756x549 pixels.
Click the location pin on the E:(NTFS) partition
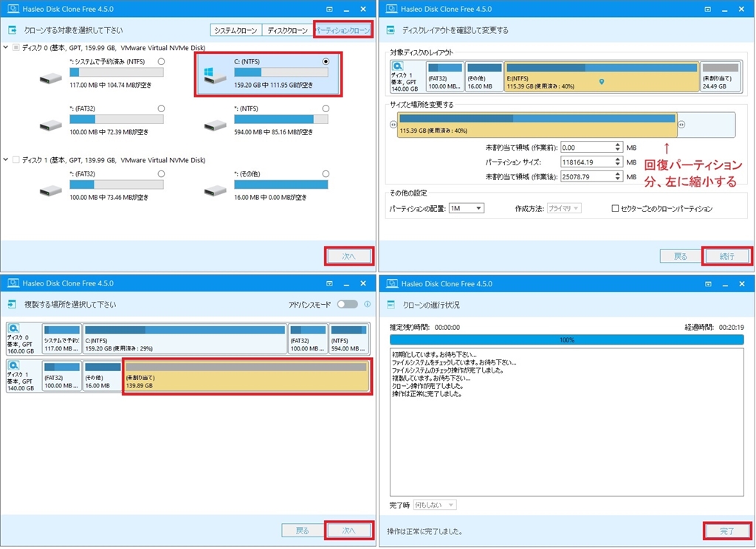click(x=602, y=82)
